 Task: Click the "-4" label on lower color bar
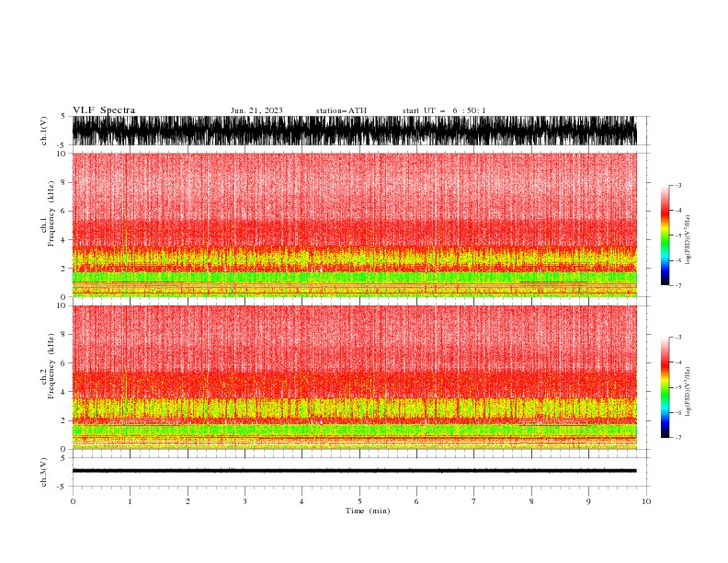[x=677, y=362]
